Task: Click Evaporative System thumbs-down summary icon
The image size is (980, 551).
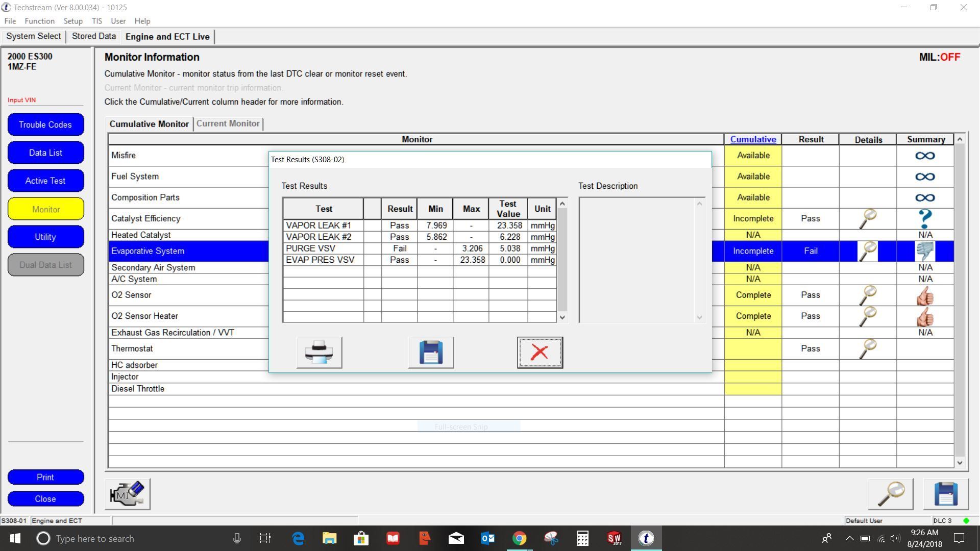Action: tap(925, 251)
